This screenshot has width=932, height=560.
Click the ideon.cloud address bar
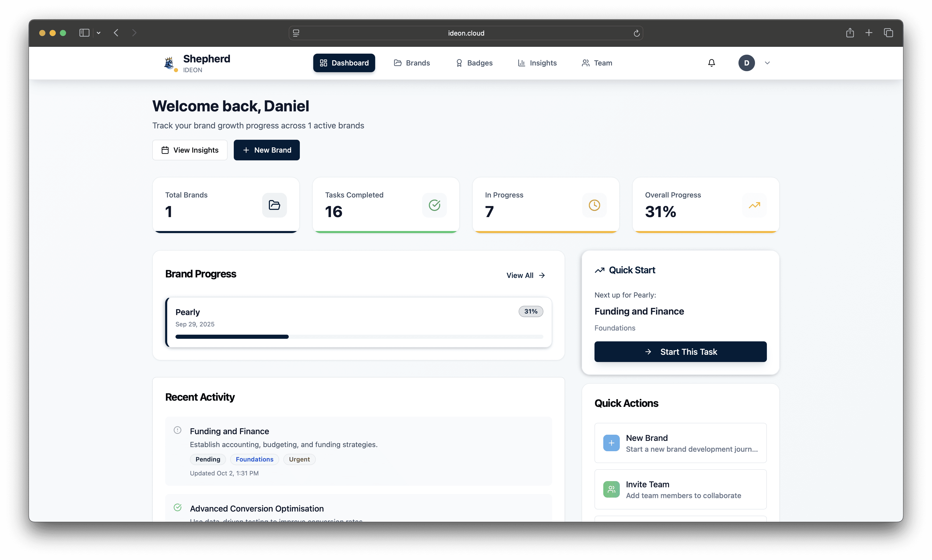(466, 33)
